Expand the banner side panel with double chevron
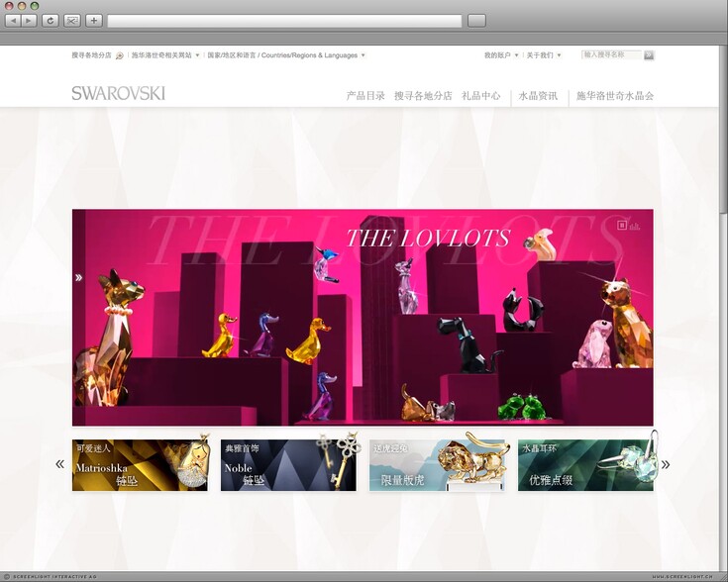728x582 pixels. (x=79, y=277)
